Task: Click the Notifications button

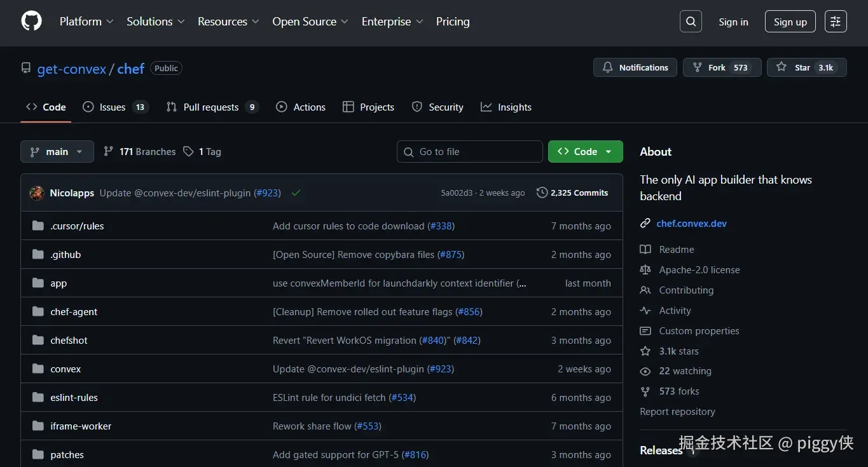Action: click(635, 67)
